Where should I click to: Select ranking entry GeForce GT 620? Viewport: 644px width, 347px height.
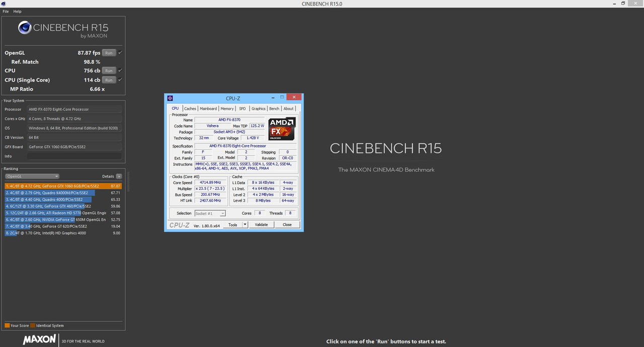coord(63,226)
